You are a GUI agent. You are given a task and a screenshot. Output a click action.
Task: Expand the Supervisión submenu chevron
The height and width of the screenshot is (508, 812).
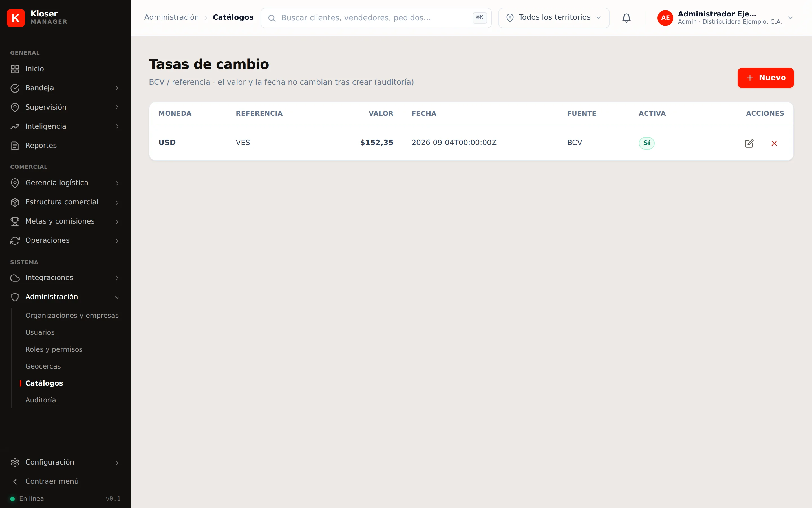tap(117, 107)
